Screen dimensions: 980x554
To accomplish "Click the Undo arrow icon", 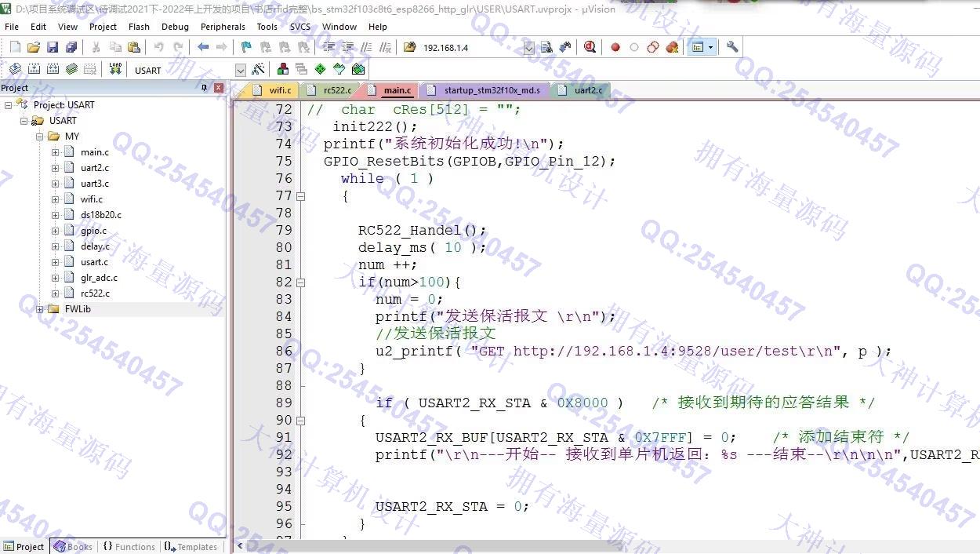I will tap(159, 47).
